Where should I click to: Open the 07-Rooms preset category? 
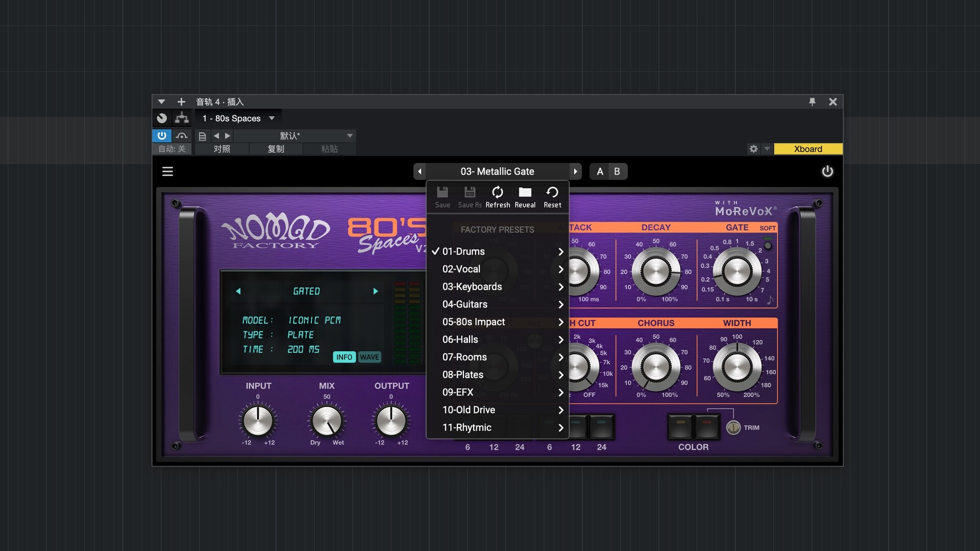click(x=498, y=357)
